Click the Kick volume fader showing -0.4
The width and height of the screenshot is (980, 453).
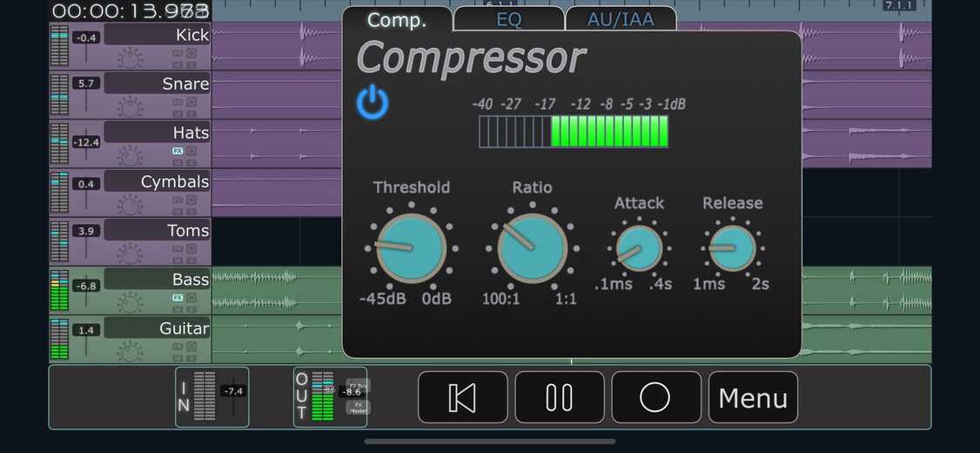(85, 37)
